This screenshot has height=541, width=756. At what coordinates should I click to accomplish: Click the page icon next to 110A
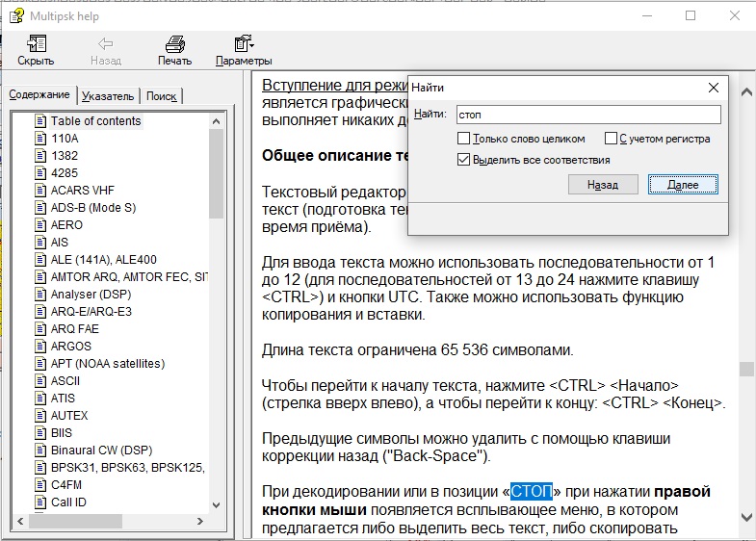41,139
